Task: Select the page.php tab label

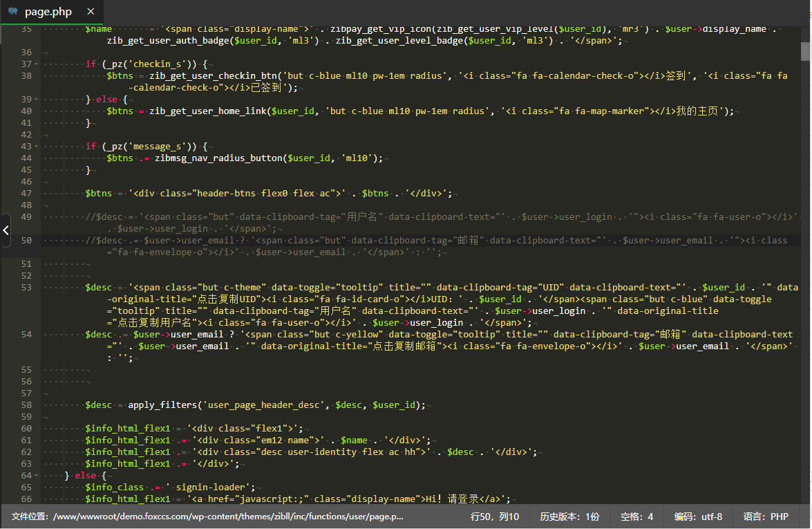Action: click(48, 12)
